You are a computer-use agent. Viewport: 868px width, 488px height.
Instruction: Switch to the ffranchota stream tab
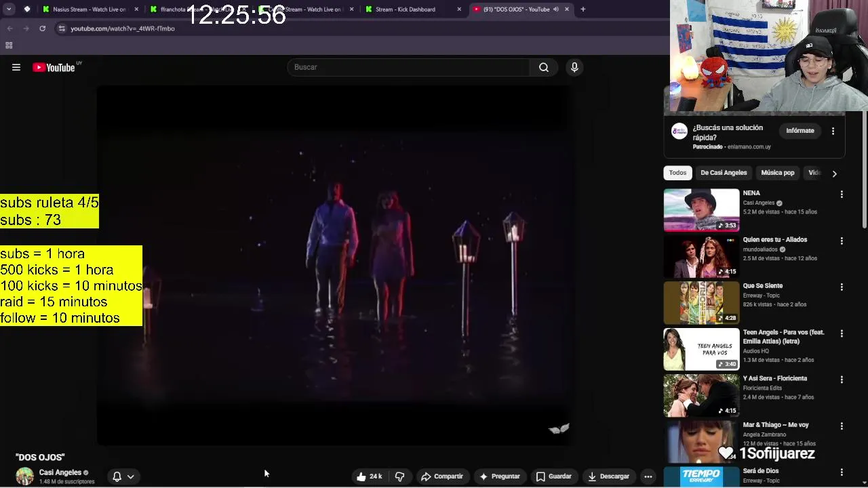coord(197,9)
